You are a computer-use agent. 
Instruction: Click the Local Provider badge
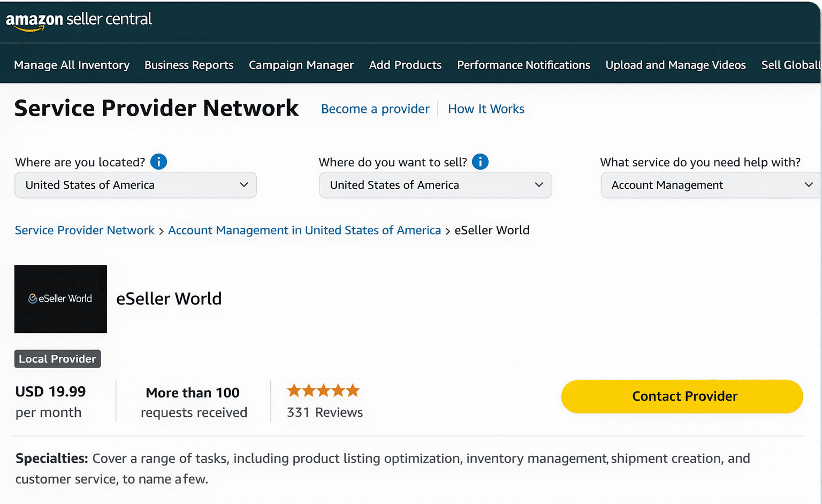pyautogui.click(x=57, y=358)
